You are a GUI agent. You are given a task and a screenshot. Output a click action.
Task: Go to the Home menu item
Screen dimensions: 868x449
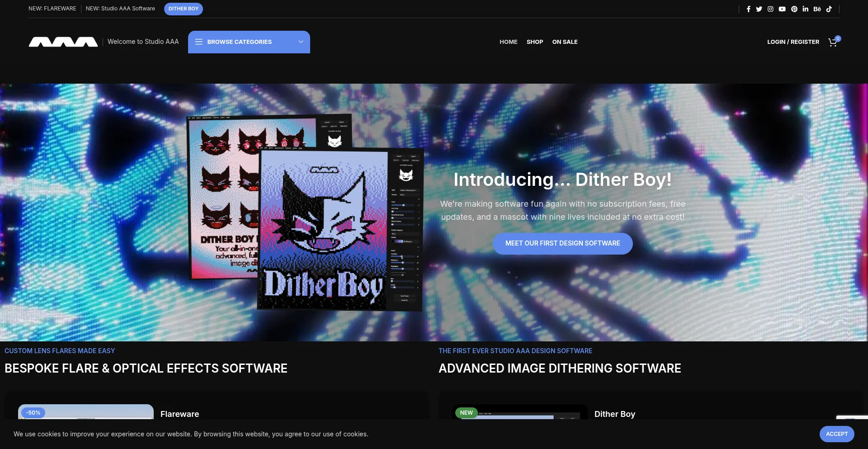508,42
